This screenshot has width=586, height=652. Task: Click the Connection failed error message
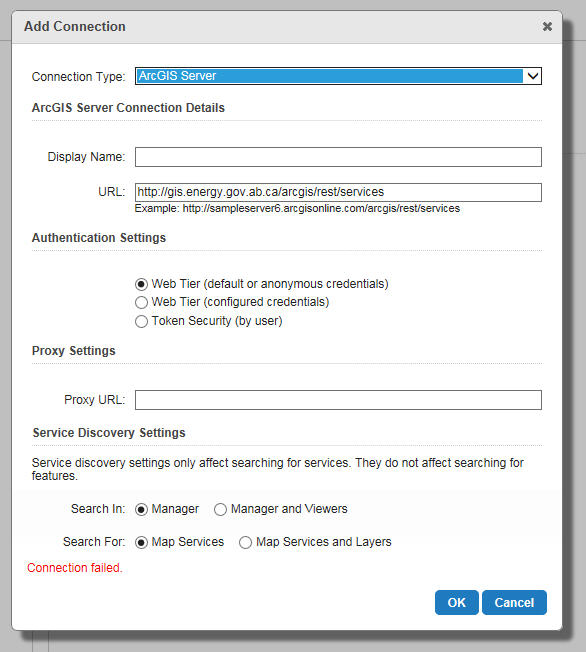pos(74,568)
